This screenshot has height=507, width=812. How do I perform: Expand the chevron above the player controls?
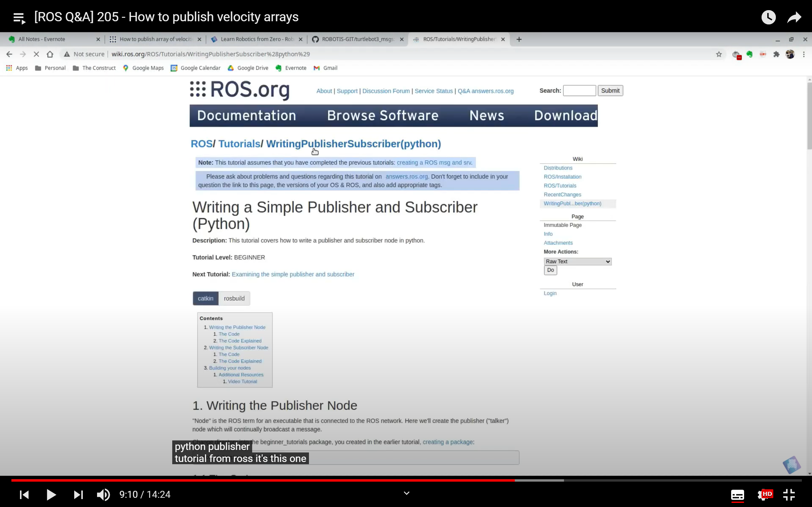pos(406,493)
